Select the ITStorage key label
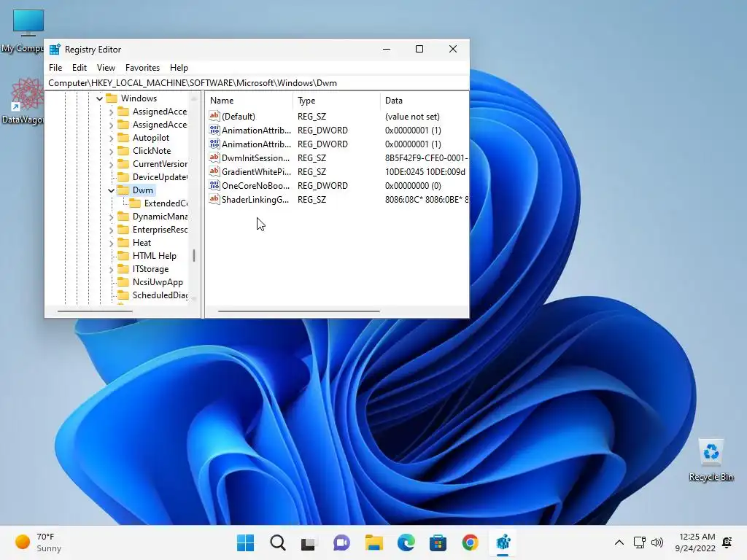Viewport: 747px width, 560px height. click(150, 269)
